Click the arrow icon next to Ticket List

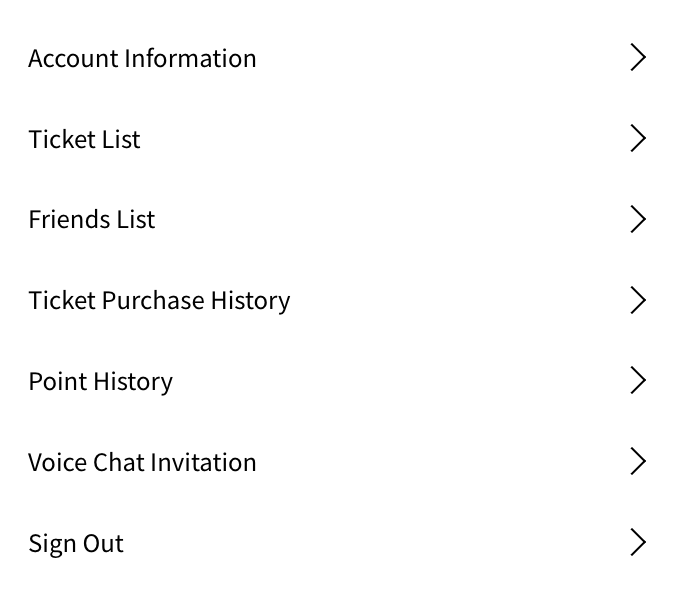(638, 139)
